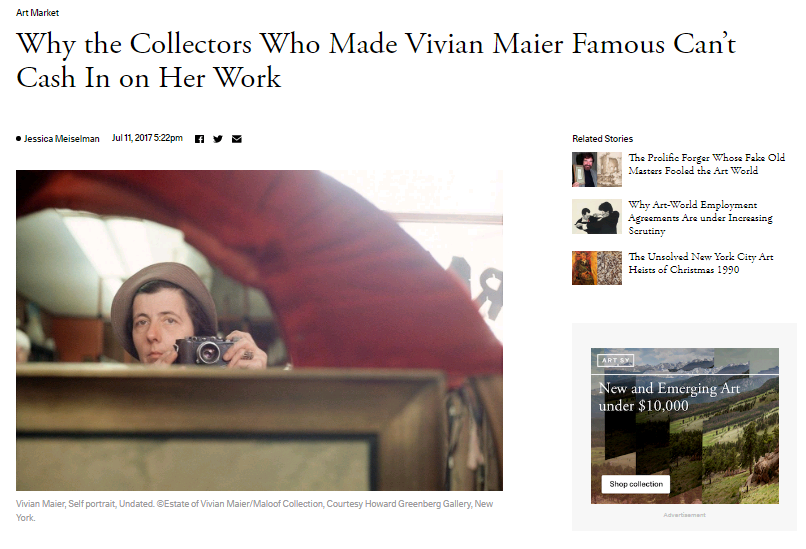The width and height of the screenshot is (806, 549).
Task: Share article on Twitter
Action: (218, 139)
